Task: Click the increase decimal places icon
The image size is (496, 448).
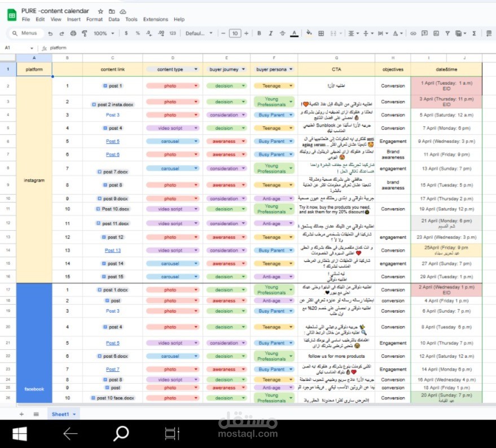Action: click(161, 33)
